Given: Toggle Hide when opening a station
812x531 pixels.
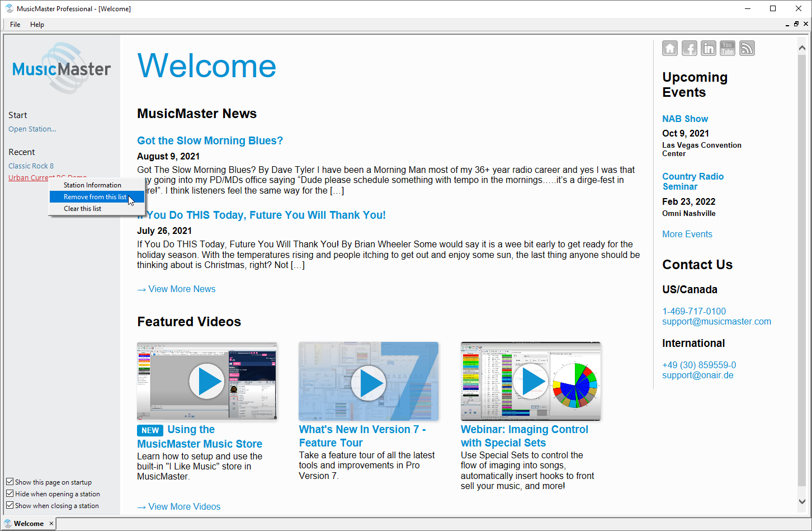Looking at the screenshot, I should pyautogui.click(x=10, y=494).
